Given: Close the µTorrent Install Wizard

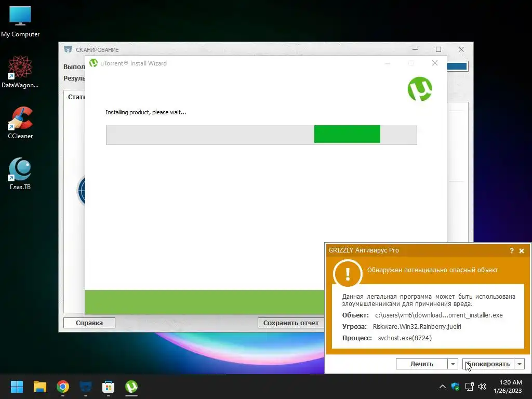Looking at the screenshot, I should pos(435,63).
